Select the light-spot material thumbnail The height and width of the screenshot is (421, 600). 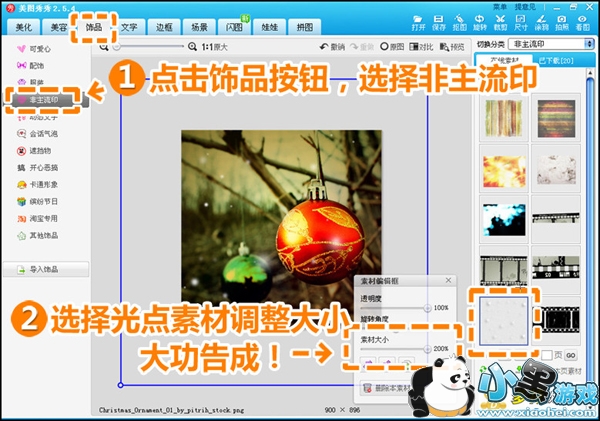(505, 320)
